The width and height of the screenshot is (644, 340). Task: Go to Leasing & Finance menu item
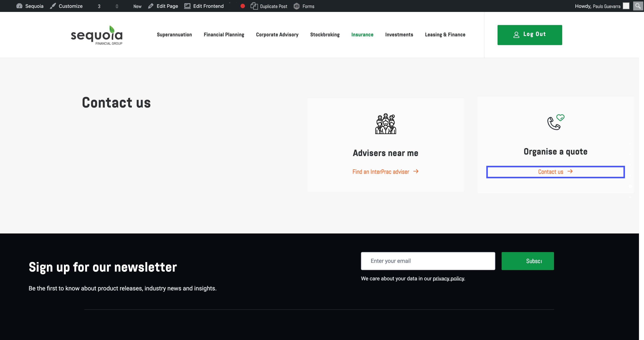click(445, 35)
